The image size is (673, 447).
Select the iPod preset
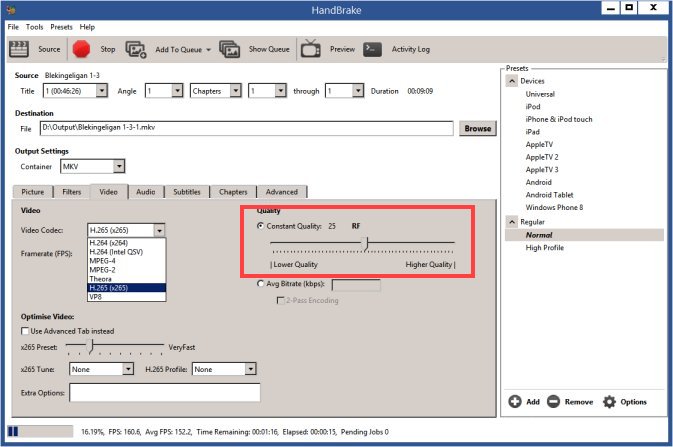click(533, 106)
